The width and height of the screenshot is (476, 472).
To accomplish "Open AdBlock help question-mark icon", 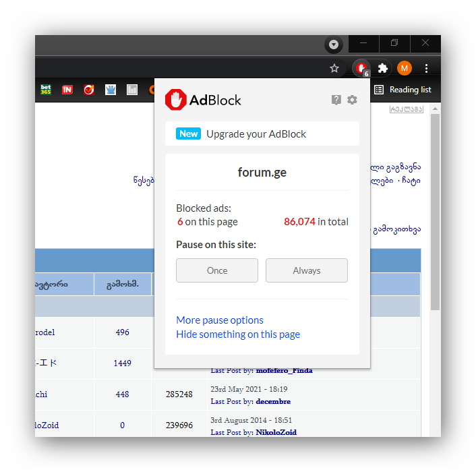I will 336,100.
